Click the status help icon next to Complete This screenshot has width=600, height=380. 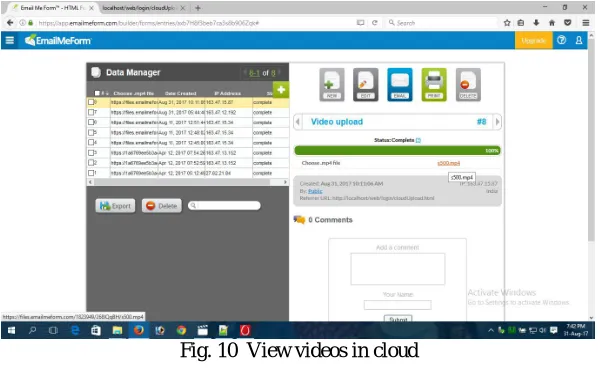click(x=418, y=140)
